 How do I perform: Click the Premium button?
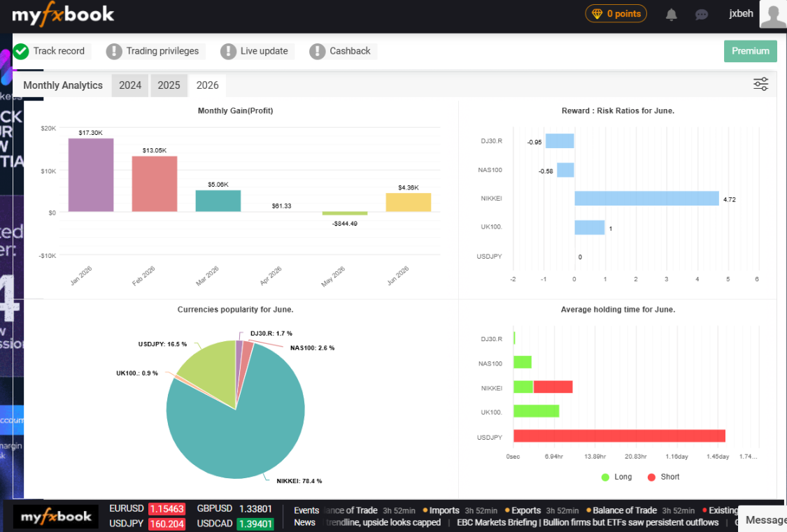[x=751, y=51]
